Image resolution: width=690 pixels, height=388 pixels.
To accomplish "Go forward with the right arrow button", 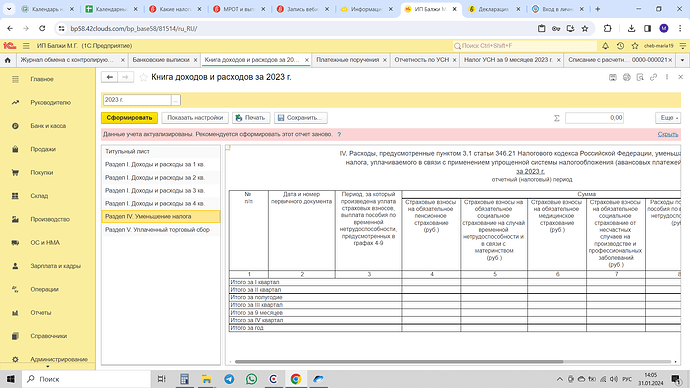I will pyautogui.click(x=125, y=77).
